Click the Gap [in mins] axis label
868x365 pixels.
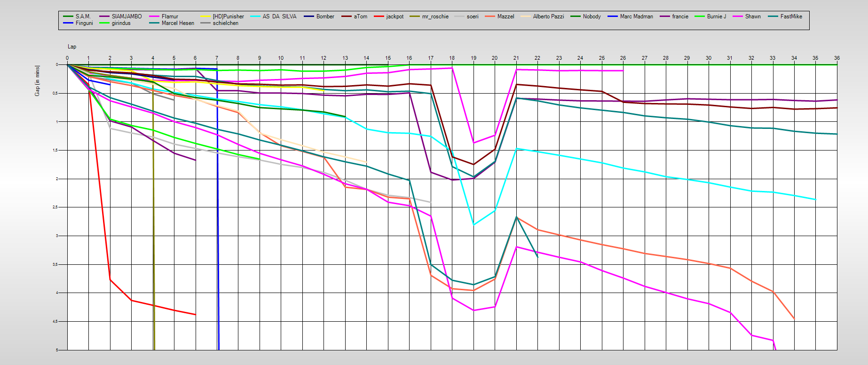[x=37, y=81]
